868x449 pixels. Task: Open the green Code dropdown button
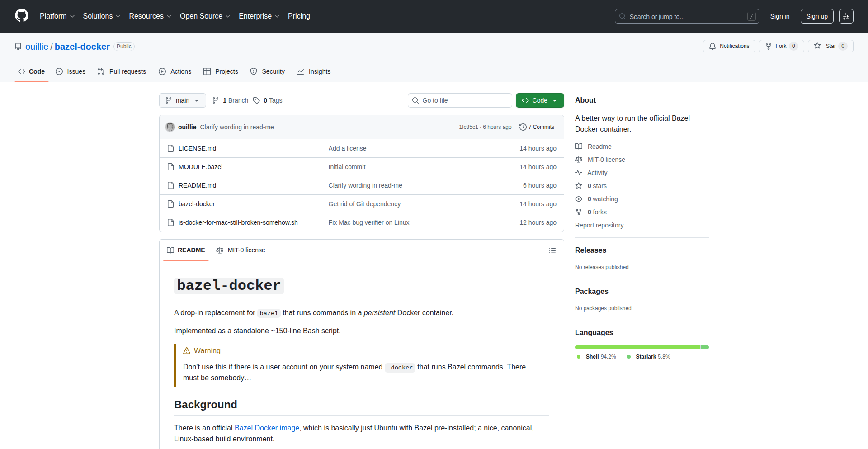click(x=540, y=100)
